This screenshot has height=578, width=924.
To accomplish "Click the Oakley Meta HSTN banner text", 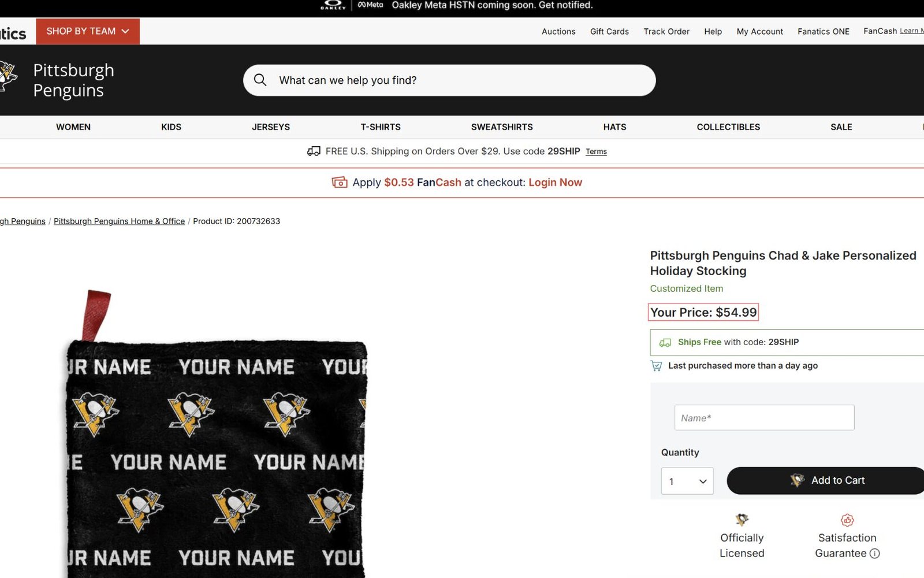I will tap(492, 5).
